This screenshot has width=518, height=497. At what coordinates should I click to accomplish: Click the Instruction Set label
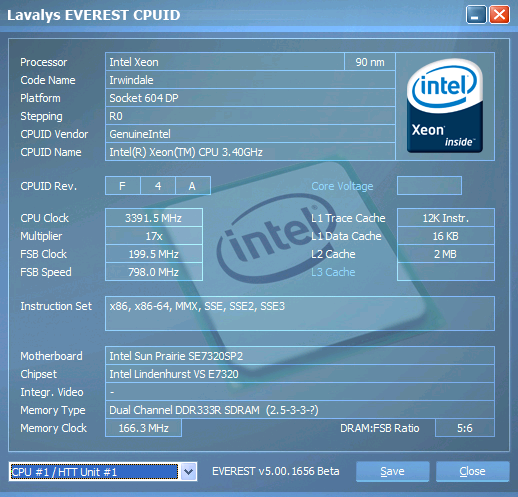click(x=56, y=306)
